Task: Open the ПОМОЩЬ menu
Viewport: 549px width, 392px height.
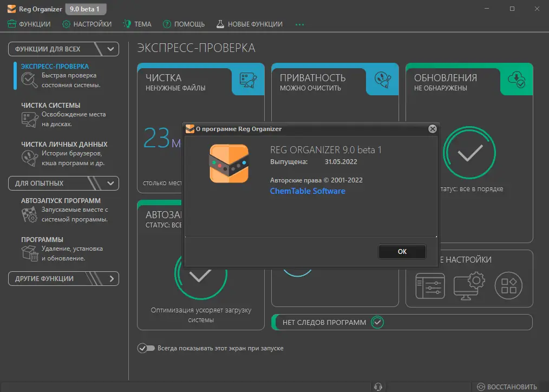Action: click(x=184, y=24)
